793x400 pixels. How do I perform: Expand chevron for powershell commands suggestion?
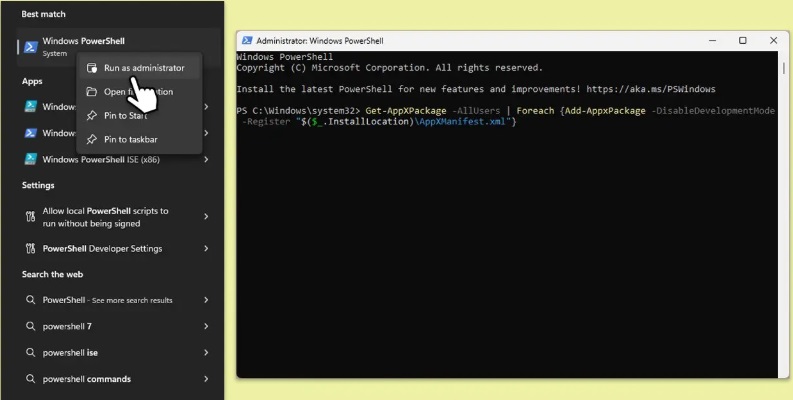point(206,379)
